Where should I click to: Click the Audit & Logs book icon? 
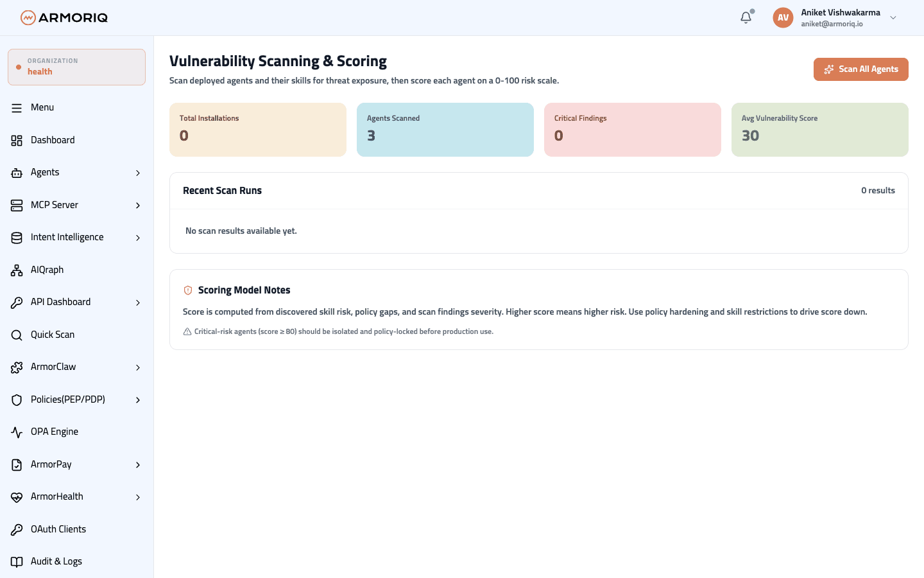(17, 562)
